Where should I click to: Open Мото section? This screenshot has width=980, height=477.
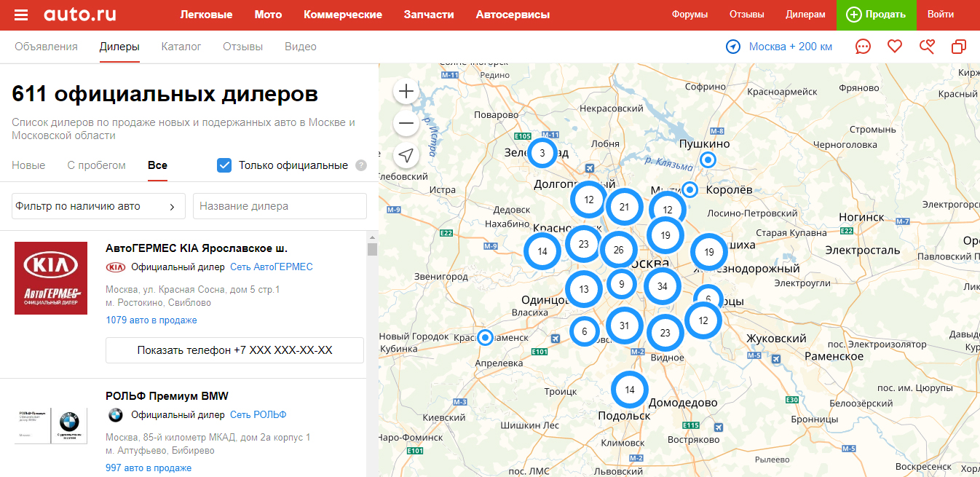tap(268, 15)
